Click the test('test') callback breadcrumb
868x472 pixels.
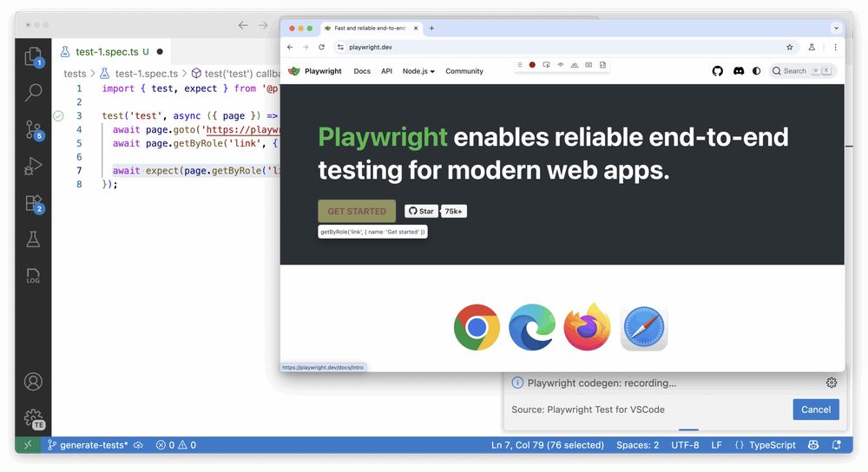click(236, 74)
